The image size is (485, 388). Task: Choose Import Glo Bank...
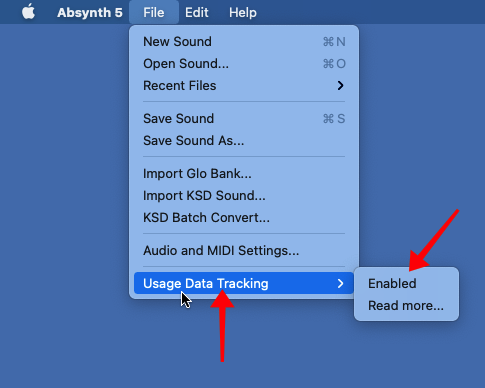pyautogui.click(x=244, y=174)
